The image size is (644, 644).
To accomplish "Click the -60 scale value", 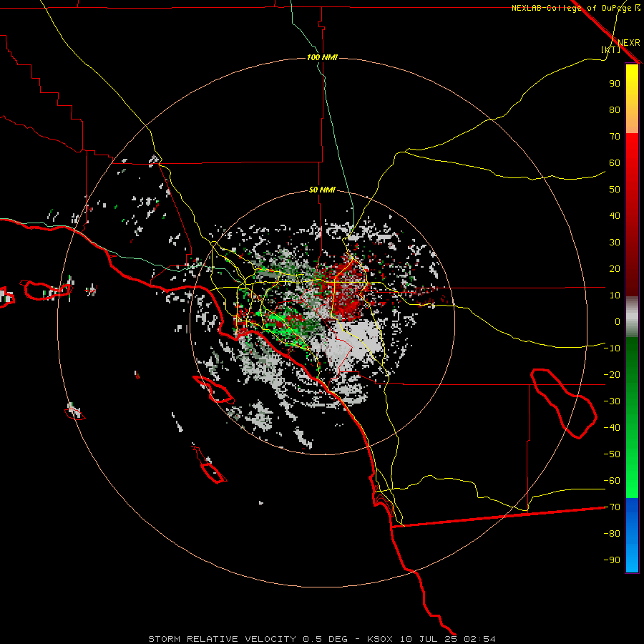I will tap(612, 481).
